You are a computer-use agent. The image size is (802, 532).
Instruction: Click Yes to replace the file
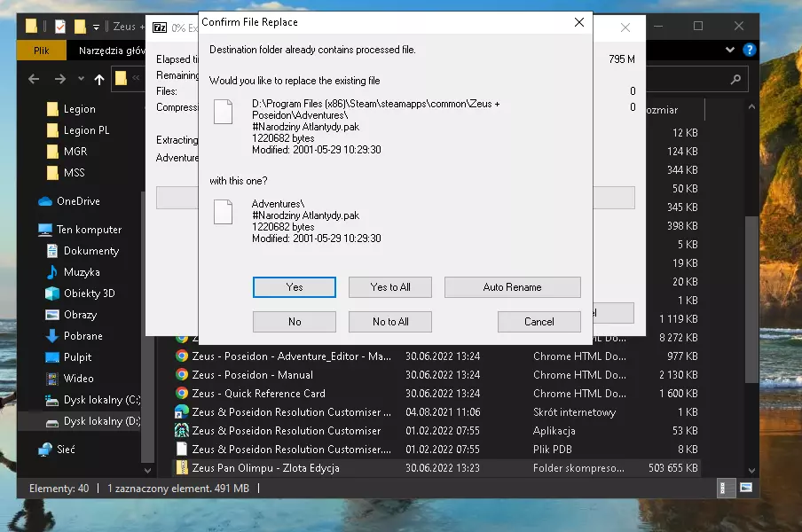(295, 287)
